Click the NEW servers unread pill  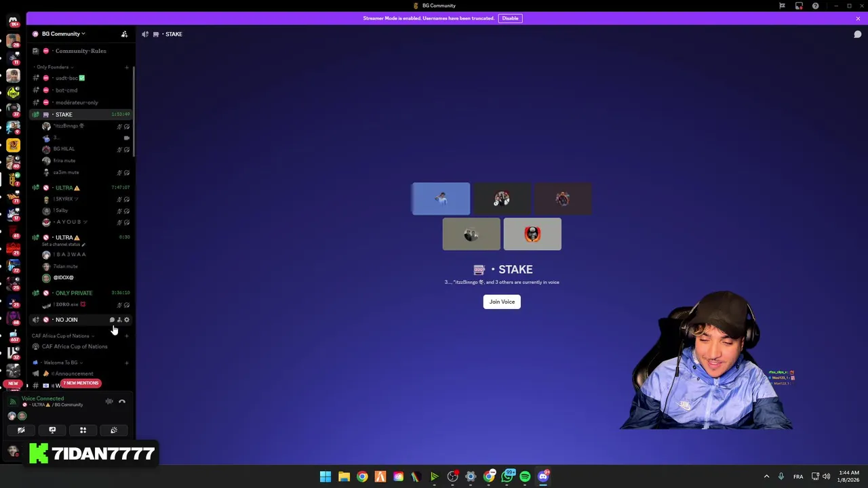[13, 384]
